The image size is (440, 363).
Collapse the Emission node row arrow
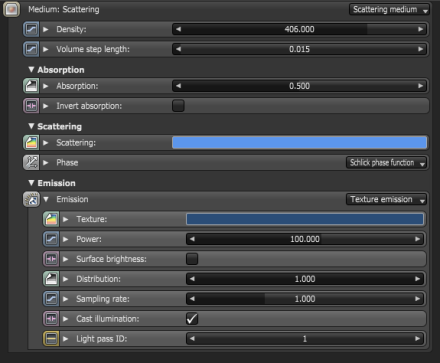pos(46,199)
